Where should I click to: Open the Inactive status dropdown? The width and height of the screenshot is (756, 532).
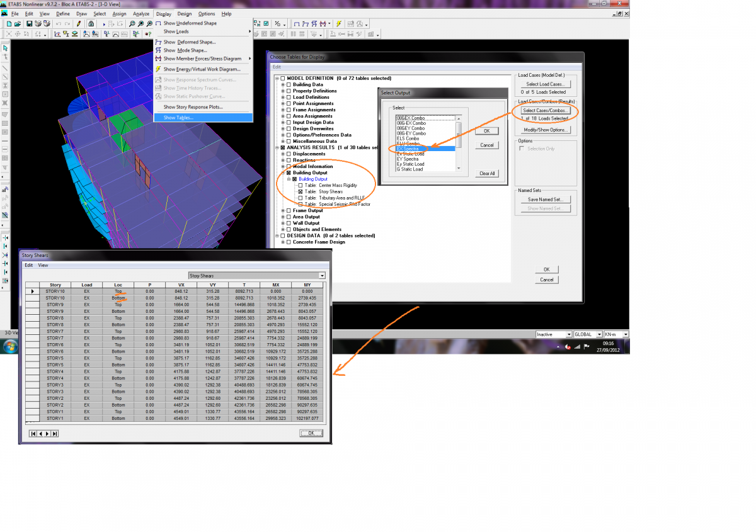[x=570, y=334]
